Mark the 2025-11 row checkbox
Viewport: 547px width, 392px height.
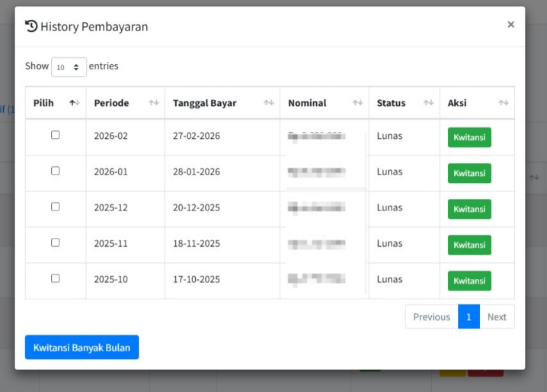(x=56, y=242)
